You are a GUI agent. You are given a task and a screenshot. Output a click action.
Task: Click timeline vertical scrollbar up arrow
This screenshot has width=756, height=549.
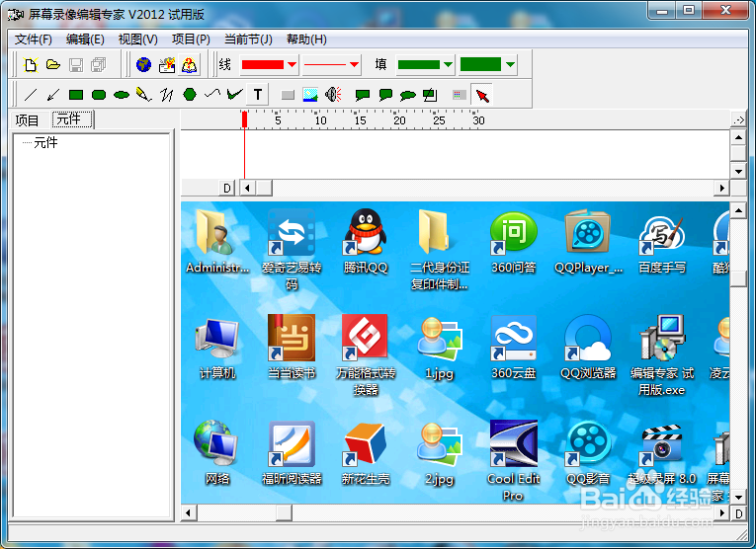tap(738, 137)
